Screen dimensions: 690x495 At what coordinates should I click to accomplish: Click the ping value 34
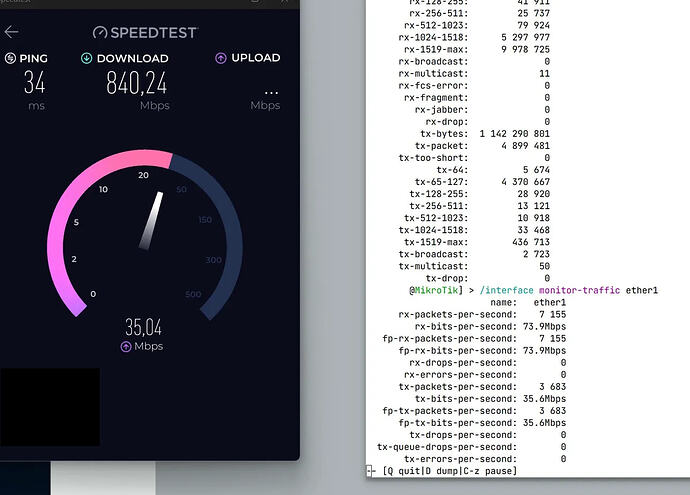(35, 82)
